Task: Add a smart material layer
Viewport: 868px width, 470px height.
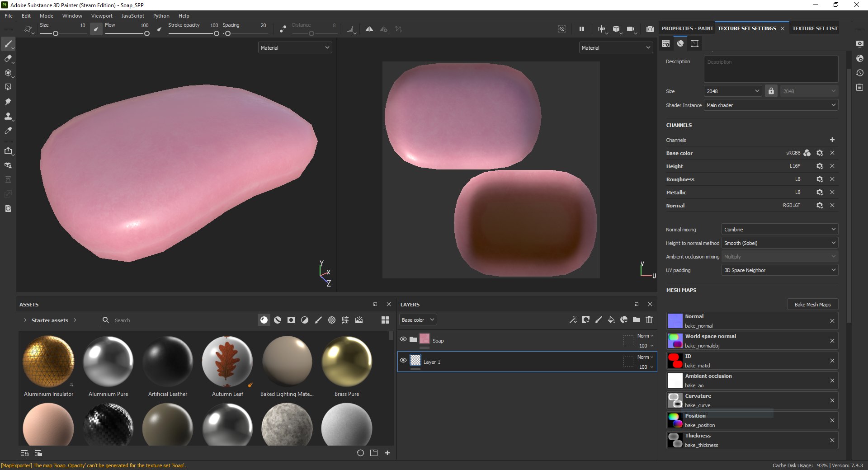Action: click(x=623, y=320)
